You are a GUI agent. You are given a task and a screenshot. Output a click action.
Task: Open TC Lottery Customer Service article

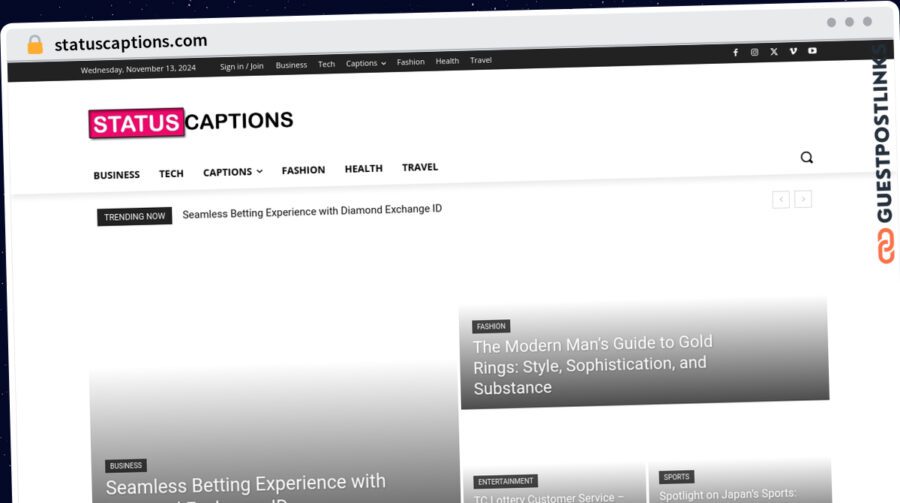pos(549,498)
